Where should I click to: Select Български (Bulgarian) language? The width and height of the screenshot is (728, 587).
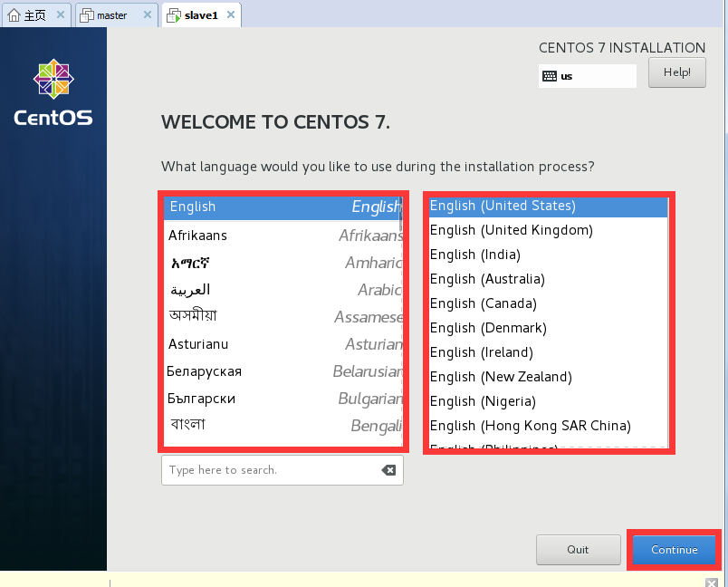(x=283, y=399)
